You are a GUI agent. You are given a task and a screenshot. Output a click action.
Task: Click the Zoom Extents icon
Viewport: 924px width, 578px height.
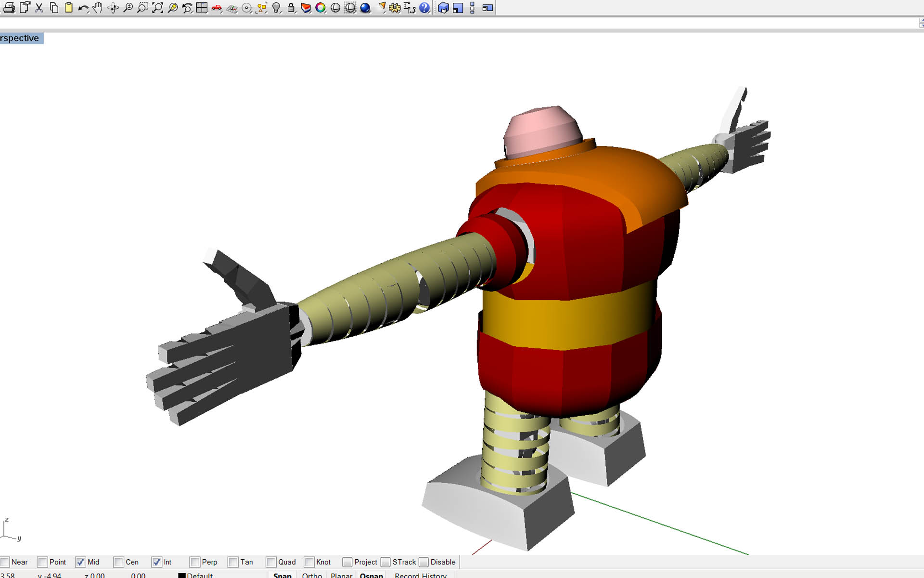[x=157, y=8]
